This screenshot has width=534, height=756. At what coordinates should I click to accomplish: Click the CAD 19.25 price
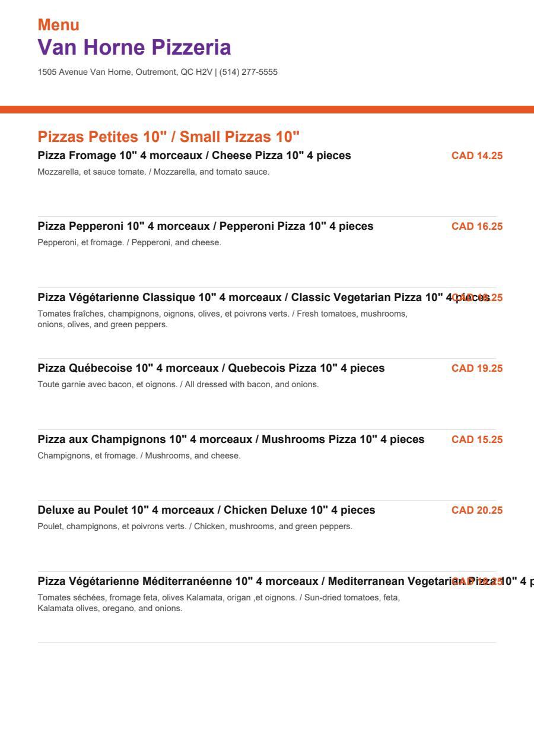[x=477, y=368]
